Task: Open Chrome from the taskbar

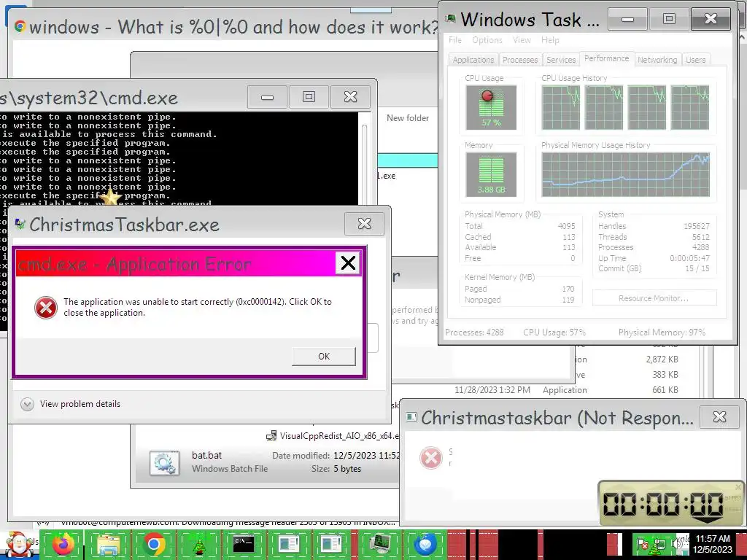Action: click(x=153, y=544)
